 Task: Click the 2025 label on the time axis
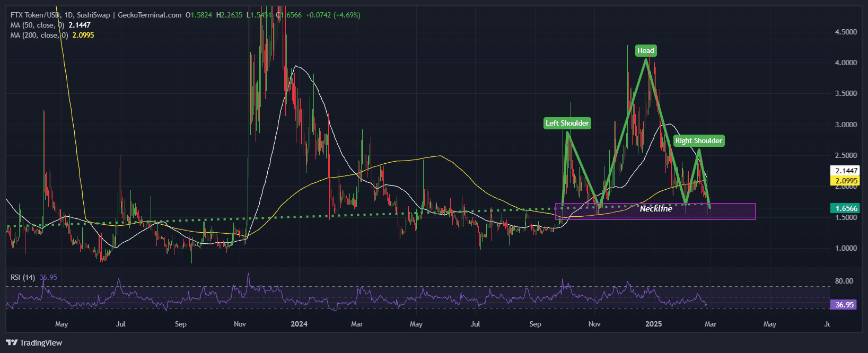click(653, 324)
